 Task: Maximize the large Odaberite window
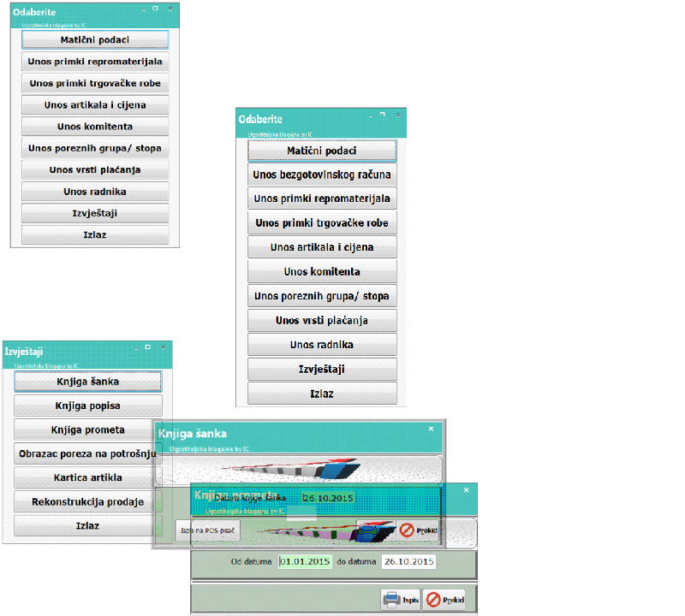pos(383,115)
